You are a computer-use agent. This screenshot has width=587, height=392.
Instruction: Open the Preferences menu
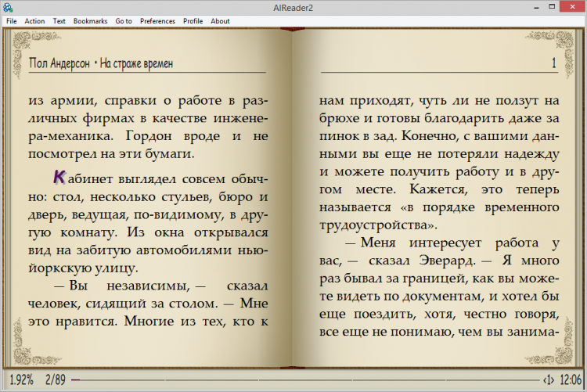[157, 21]
